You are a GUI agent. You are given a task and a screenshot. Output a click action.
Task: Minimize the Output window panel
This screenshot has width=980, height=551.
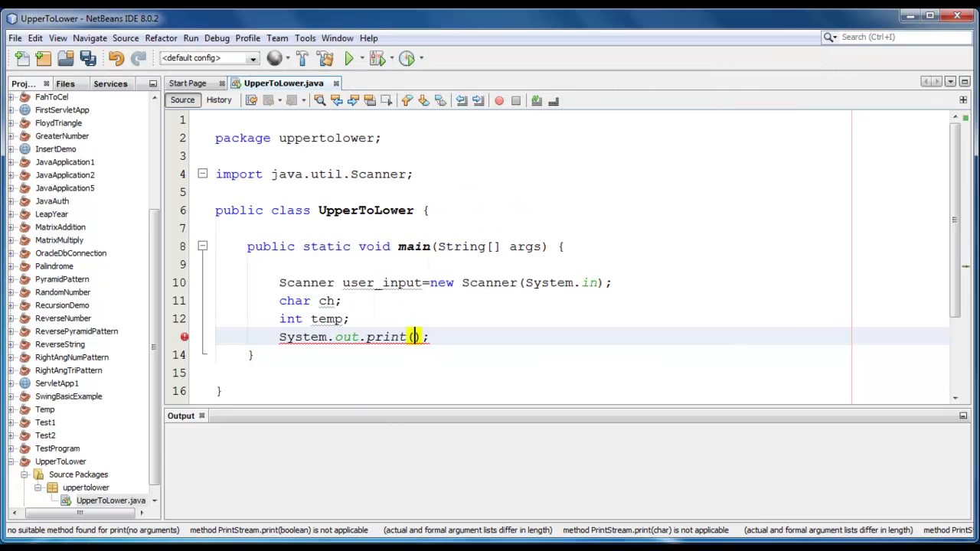coord(963,416)
